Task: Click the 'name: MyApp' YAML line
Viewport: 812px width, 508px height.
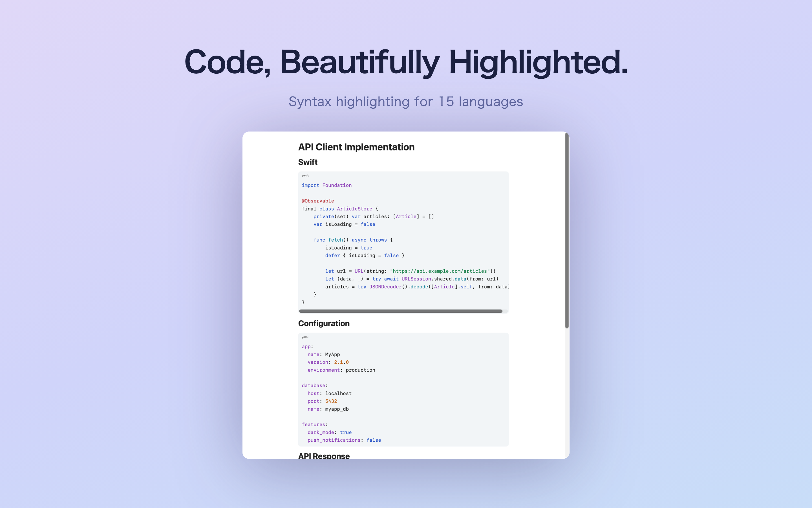Action: click(x=324, y=354)
